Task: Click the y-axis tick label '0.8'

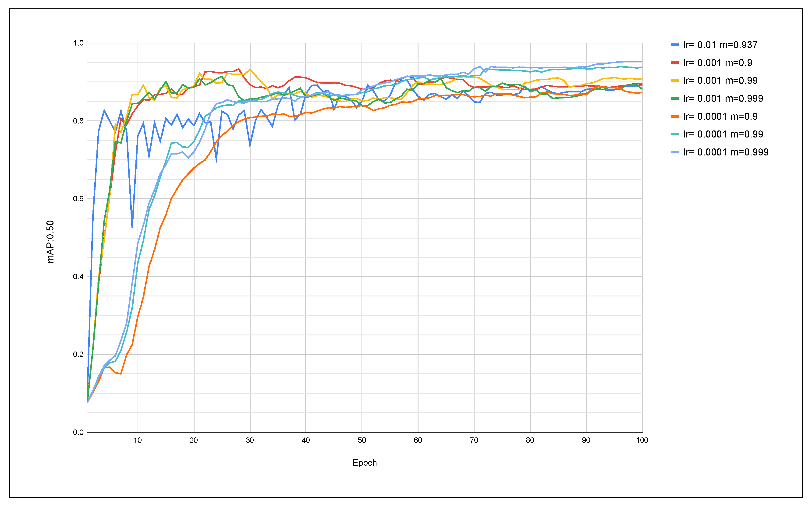Action: (x=78, y=121)
